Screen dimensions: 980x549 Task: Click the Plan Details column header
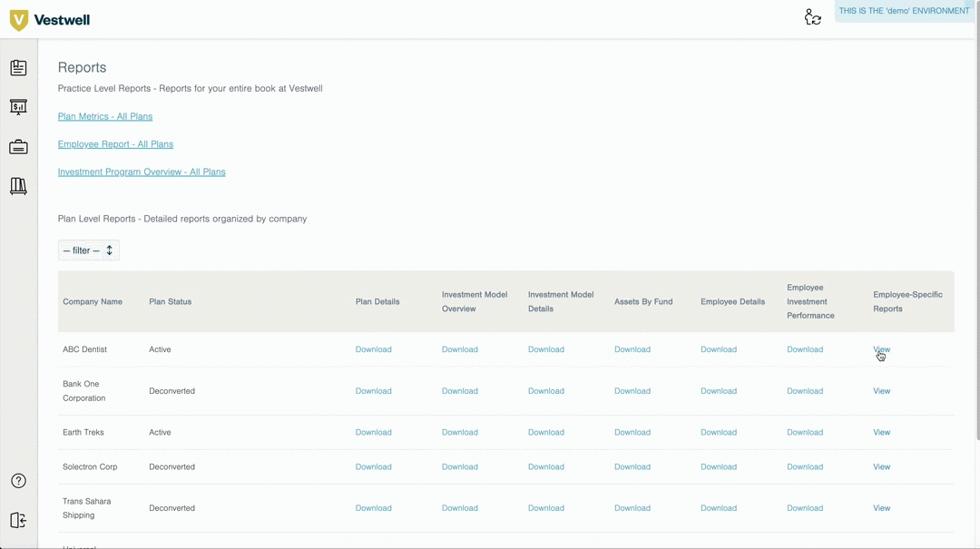[377, 301]
